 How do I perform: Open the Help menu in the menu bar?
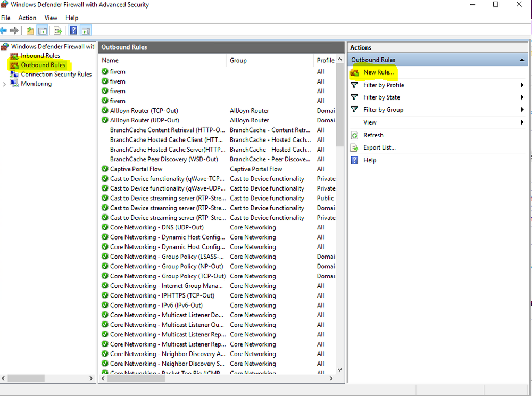pyautogui.click(x=72, y=18)
